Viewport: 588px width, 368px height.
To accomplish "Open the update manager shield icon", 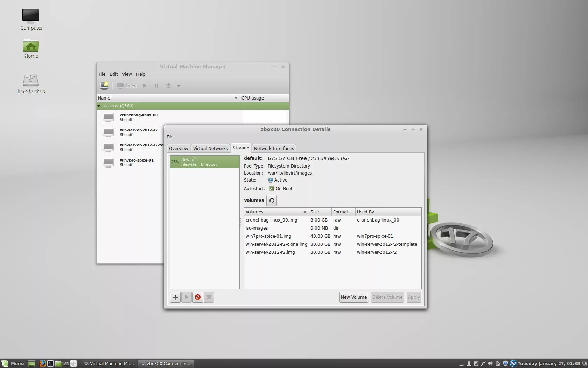I will 505,364.
